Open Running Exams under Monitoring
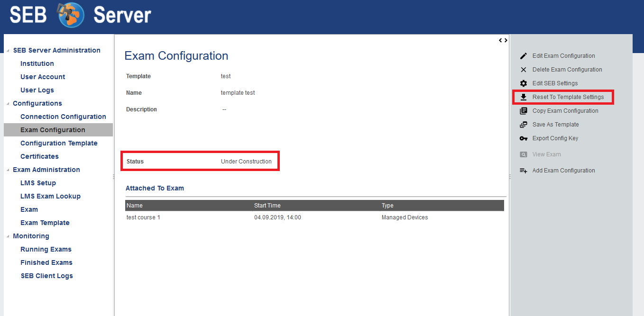This screenshot has height=316, width=644. tap(46, 249)
